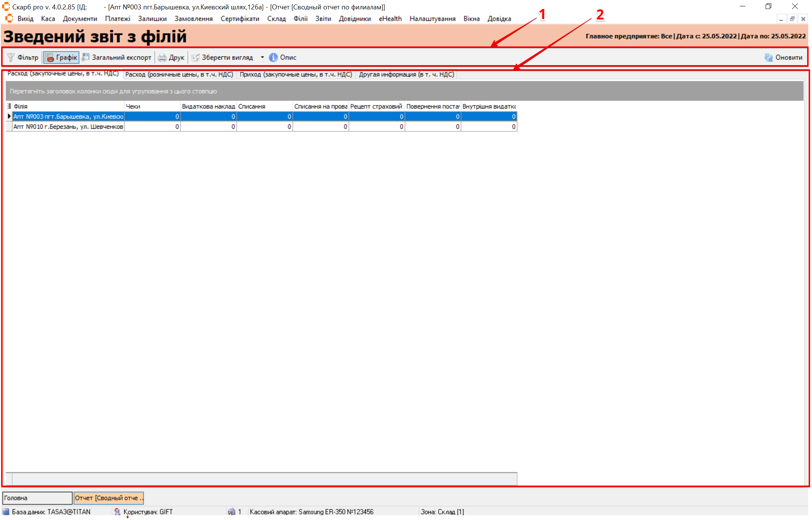Refresh data with the Оновити icon
Viewport: 812px width, 520px height.
click(769, 57)
